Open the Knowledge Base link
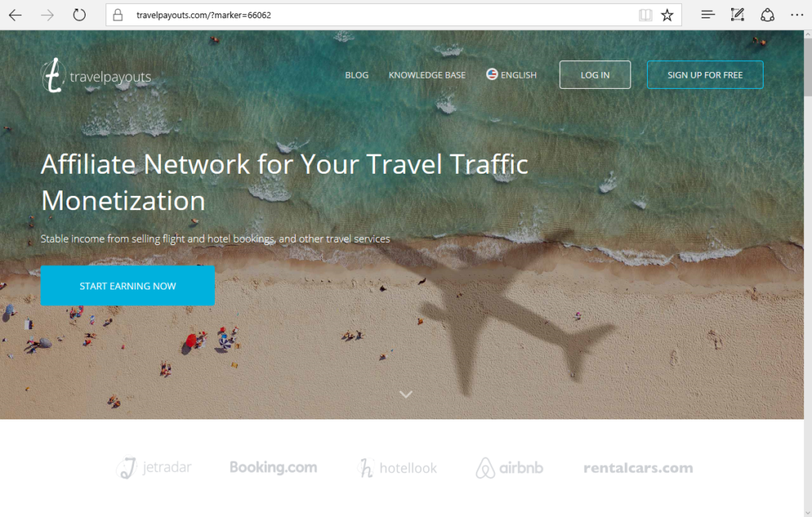The height and width of the screenshot is (517, 812). coord(427,75)
